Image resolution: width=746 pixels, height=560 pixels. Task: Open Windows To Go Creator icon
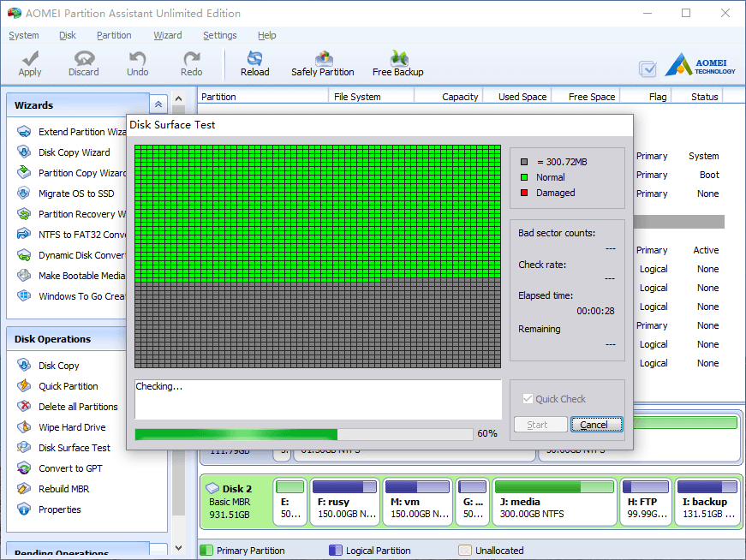[24, 296]
